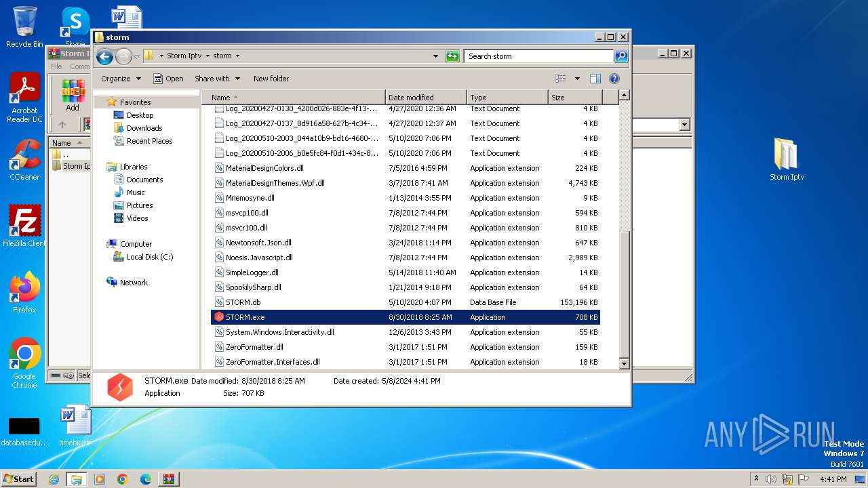Open Recycle Bin on the desktop
This screenshot has width=868, height=488.
(x=24, y=27)
